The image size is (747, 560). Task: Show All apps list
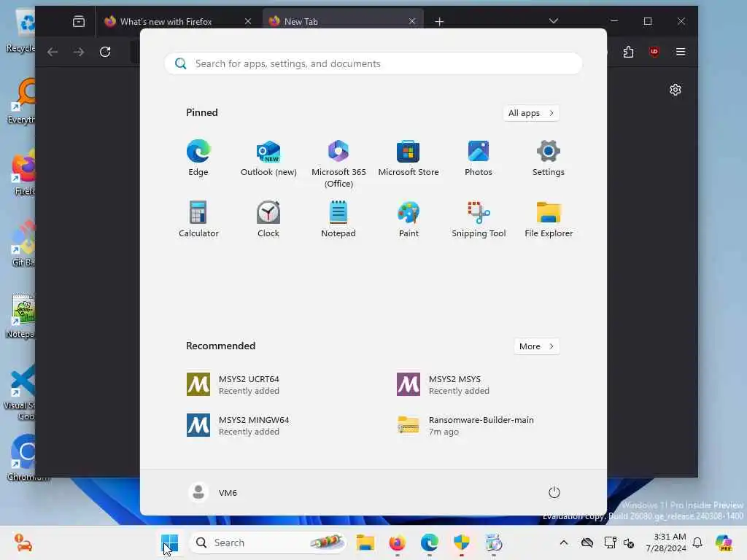tap(531, 113)
